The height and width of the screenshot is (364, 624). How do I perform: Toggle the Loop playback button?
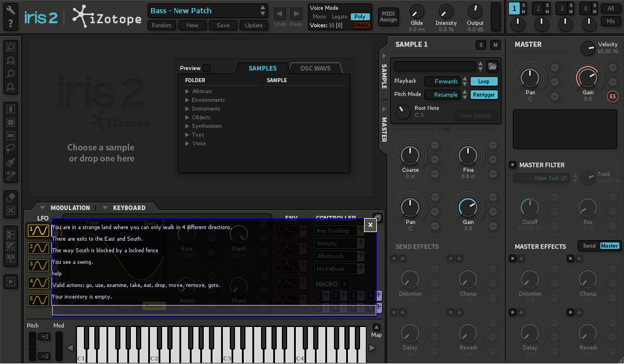(x=484, y=81)
